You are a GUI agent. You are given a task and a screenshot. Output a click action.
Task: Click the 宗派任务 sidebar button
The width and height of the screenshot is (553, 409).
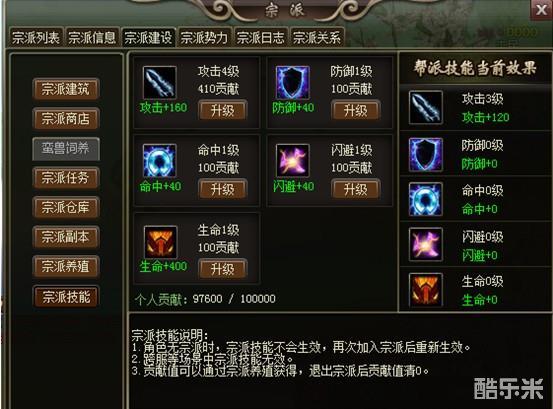(x=66, y=178)
